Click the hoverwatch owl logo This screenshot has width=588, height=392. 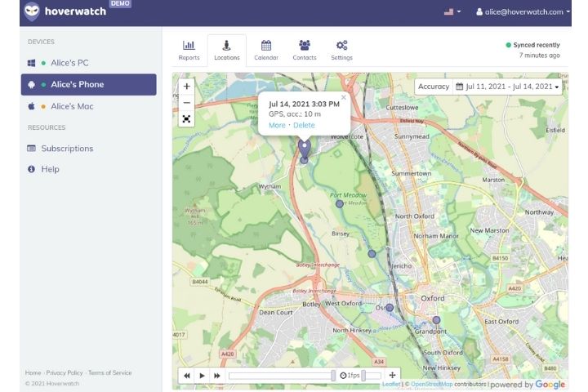[x=32, y=11]
